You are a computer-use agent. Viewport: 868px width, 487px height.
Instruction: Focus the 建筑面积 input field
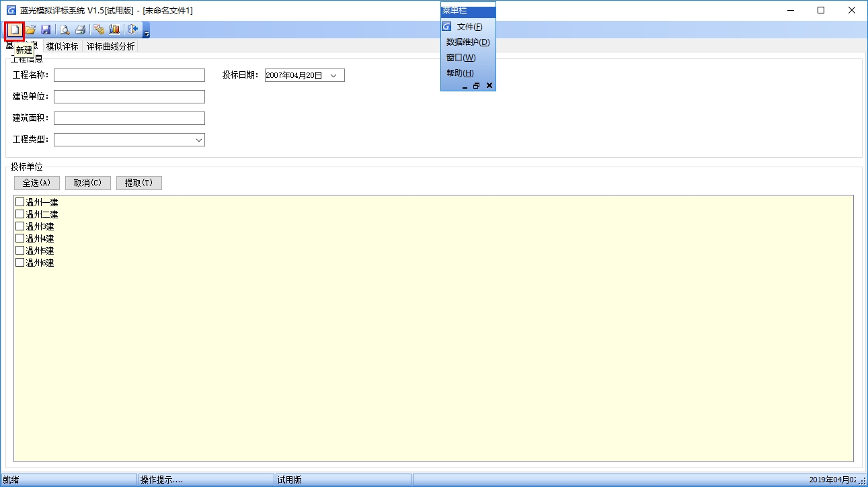129,118
